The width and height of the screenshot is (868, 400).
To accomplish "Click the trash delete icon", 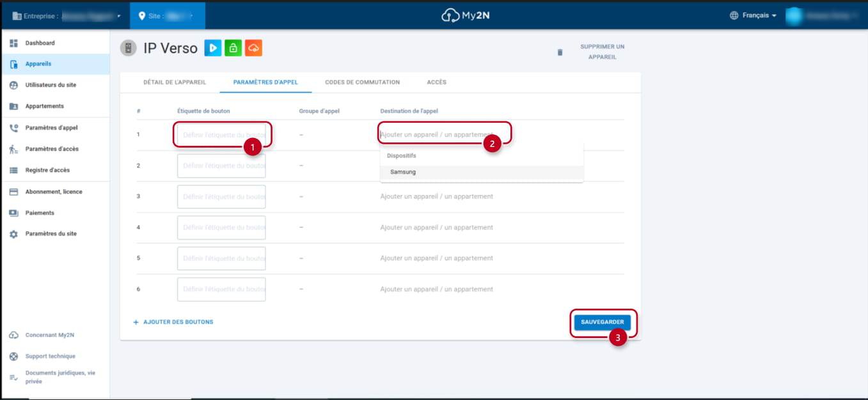I will 560,52.
